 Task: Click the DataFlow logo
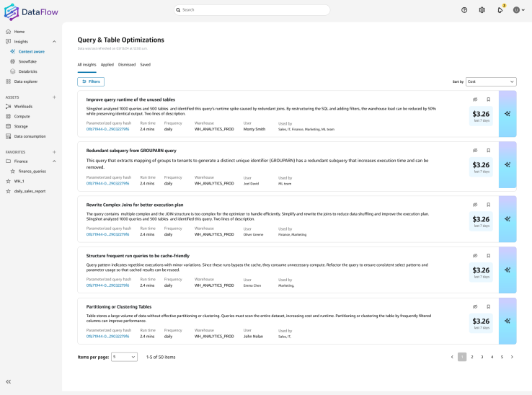[x=31, y=12]
